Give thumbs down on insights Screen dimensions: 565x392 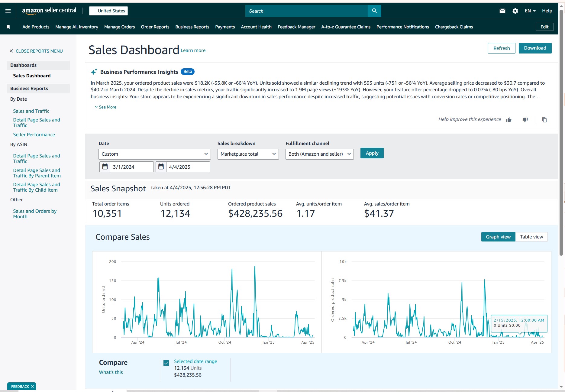tap(525, 120)
